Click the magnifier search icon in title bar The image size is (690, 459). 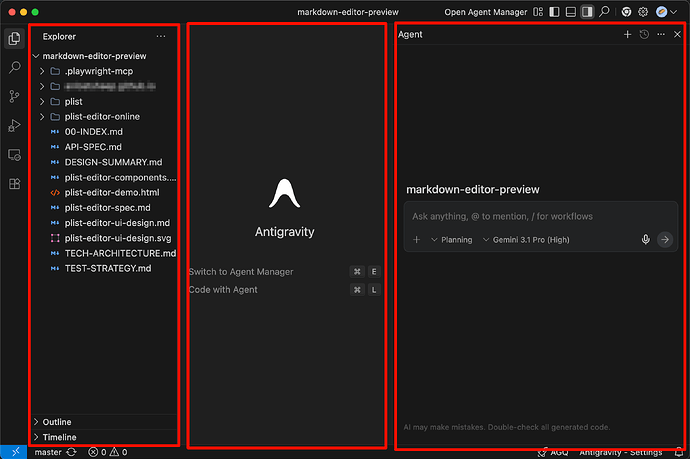(x=604, y=11)
